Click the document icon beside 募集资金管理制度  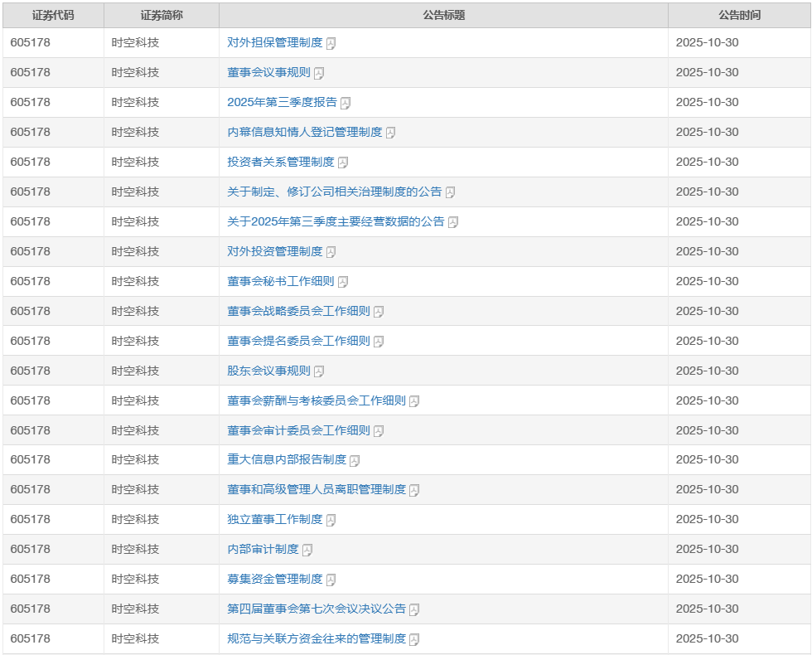point(331,580)
